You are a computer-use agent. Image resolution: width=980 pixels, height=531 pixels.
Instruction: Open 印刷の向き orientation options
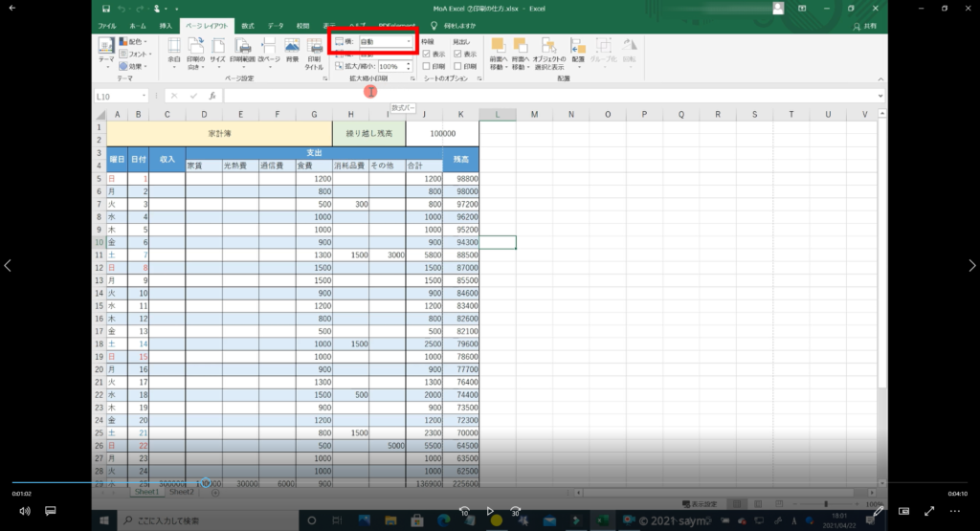[x=195, y=52]
